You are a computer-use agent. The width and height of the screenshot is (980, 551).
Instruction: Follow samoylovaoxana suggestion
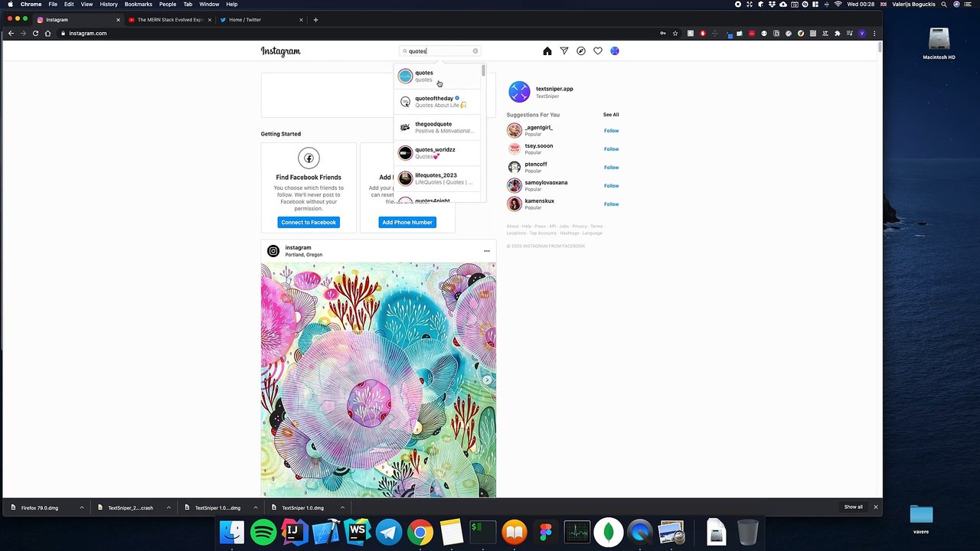611,186
